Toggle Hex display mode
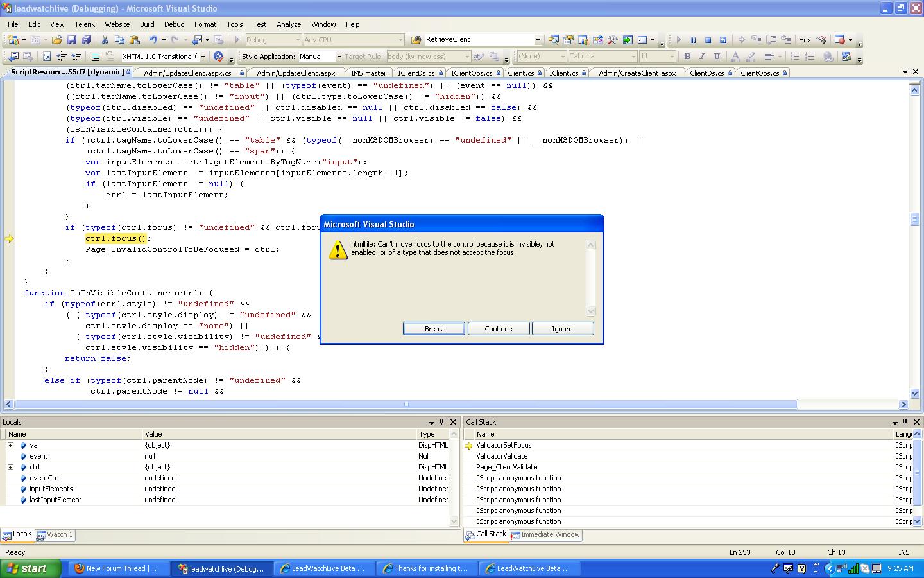This screenshot has width=924, height=578. [805, 40]
